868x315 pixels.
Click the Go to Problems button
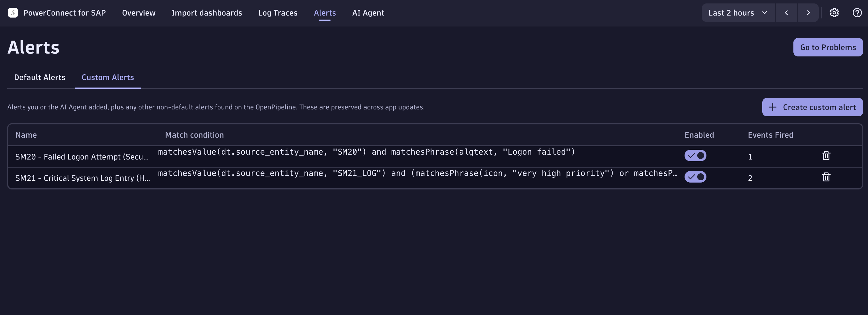(828, 47)
